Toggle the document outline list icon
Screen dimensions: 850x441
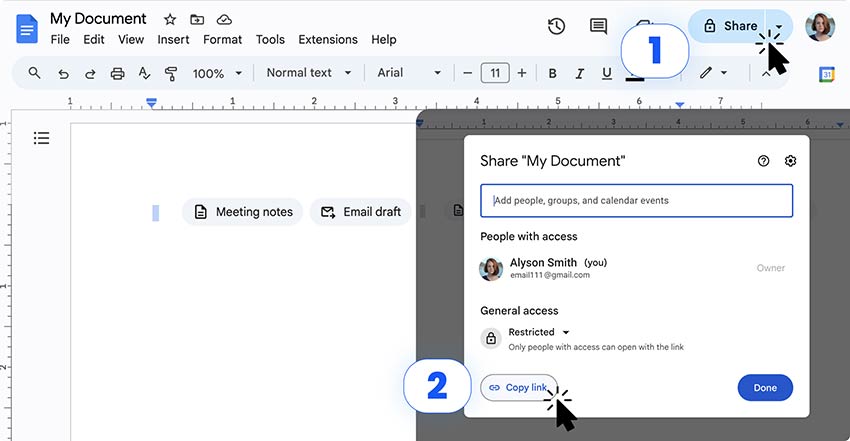41,138
